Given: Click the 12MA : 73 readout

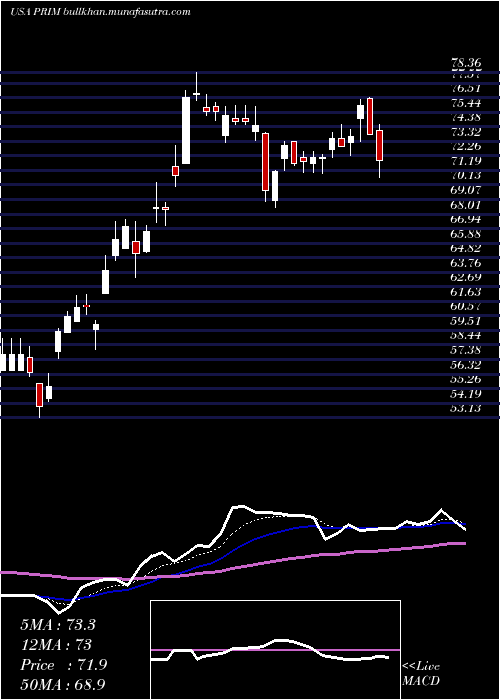Looking at the screenshot, I should point(56,645).
